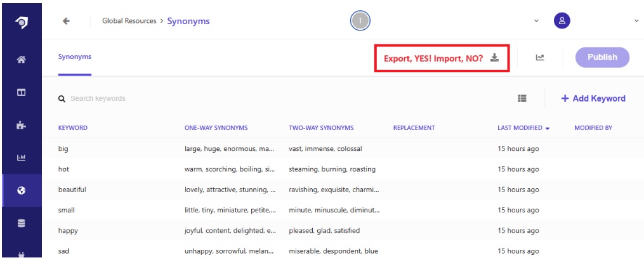Open the layout panel sidebar icon
This screenshot has width=644, height=260.
22,93
